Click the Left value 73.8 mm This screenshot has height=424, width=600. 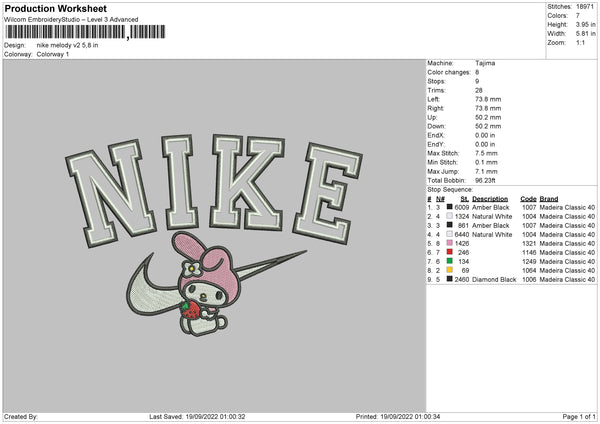(488, 99)
